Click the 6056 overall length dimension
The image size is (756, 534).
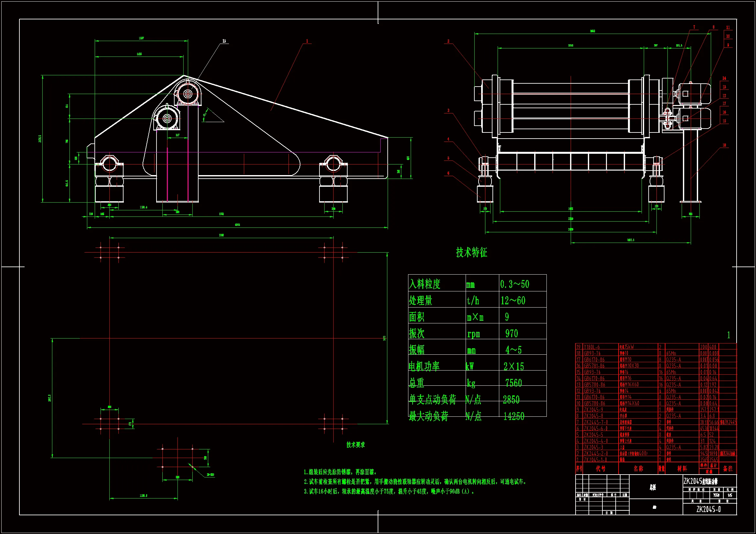[237, 225]
